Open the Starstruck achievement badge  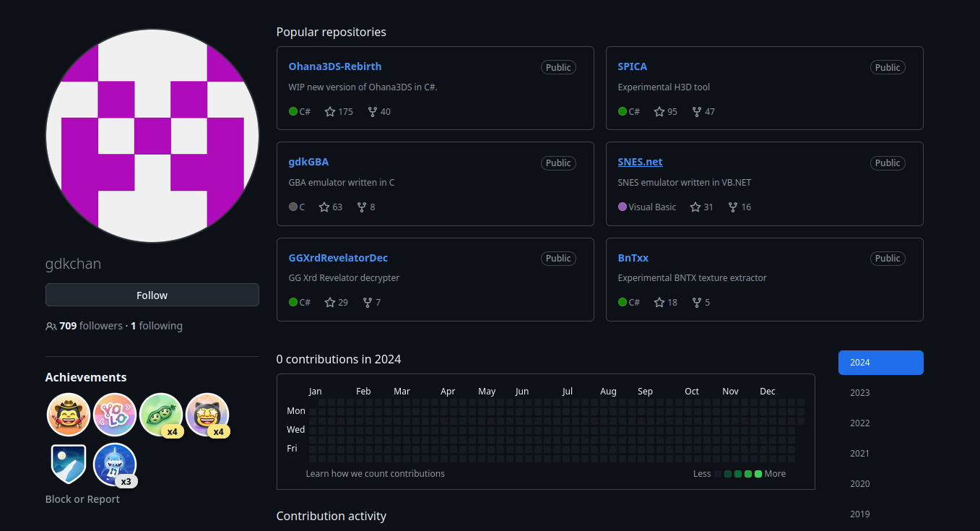coord(207,415)
